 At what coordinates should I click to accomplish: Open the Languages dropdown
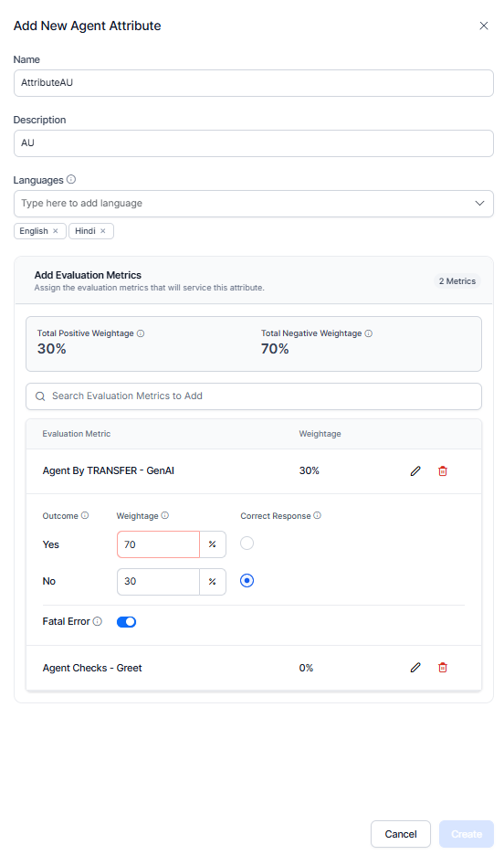pos(253,204)
